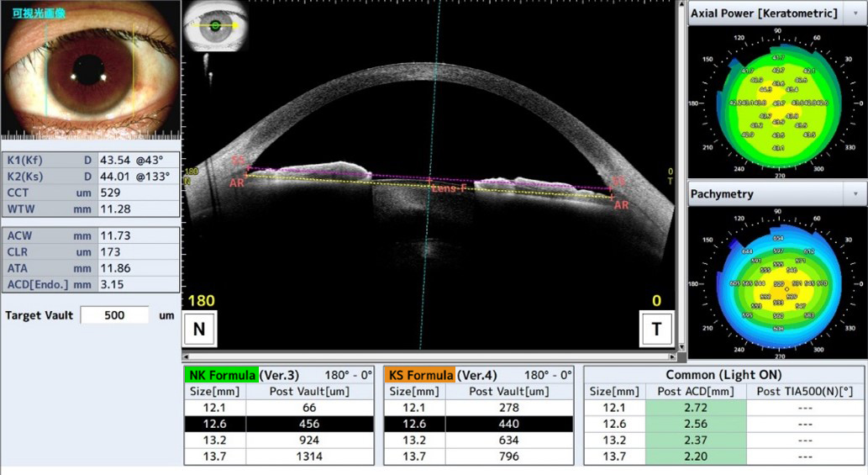Open the visible light eye photo
Image resolution: width=868 pixels, height=475 pixels.
click(91, 69)
